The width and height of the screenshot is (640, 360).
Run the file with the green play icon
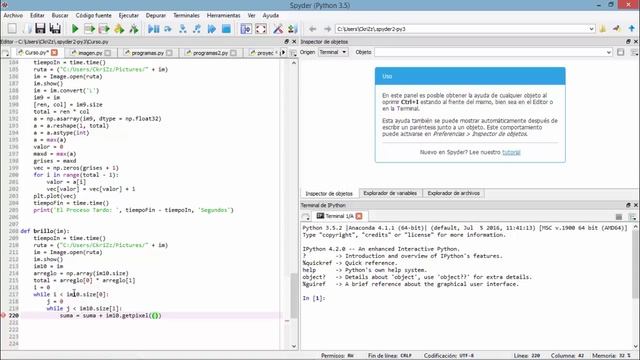[75, 29]
